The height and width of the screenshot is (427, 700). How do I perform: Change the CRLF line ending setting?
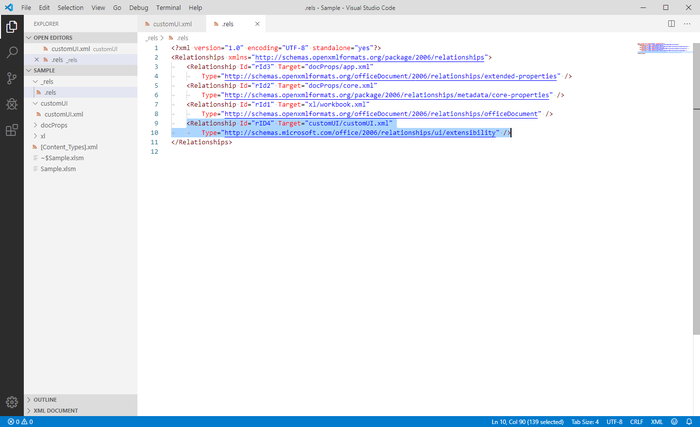point(637,422)
